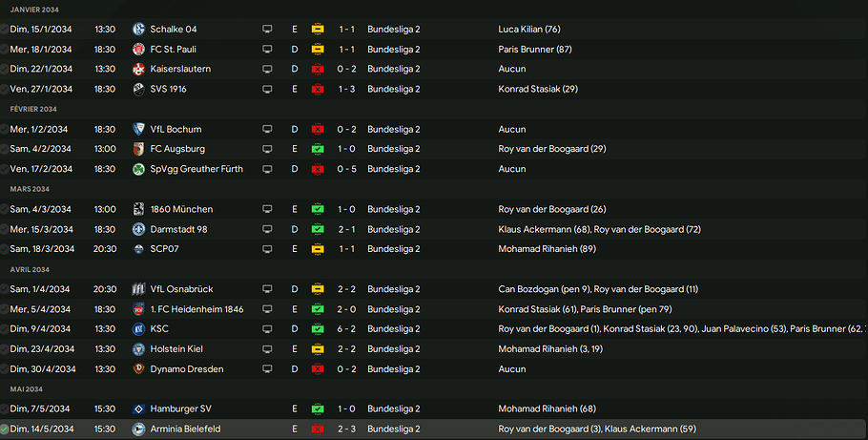Screen dimensions: 868x440
Task: Click the VfL Osnabrück club badge
Action: (x=139, y=289)
